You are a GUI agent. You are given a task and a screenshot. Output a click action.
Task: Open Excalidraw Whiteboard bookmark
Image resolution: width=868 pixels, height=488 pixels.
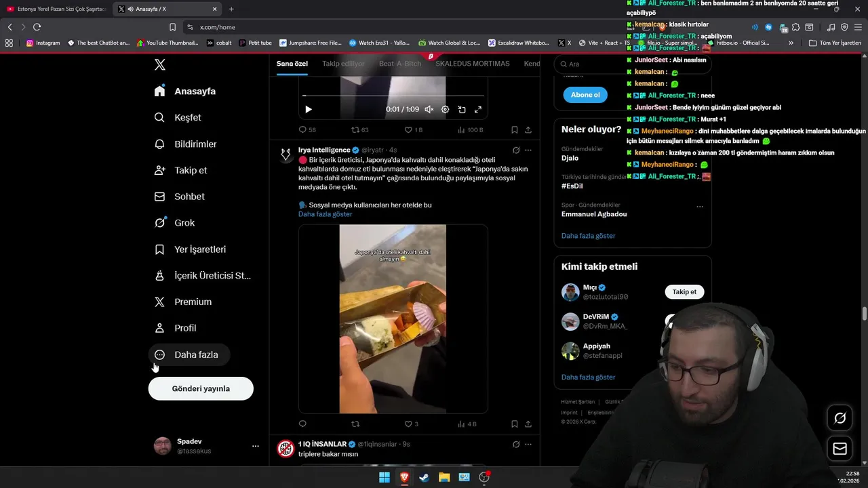[x=519, y=43]
